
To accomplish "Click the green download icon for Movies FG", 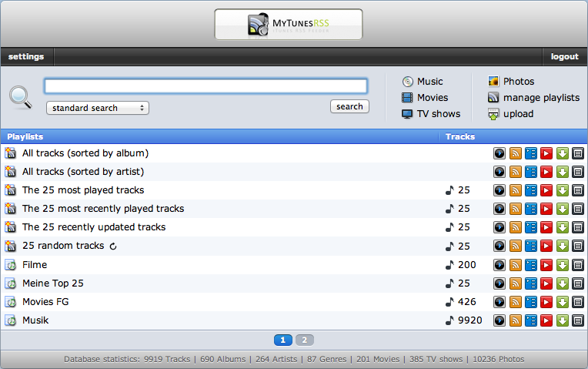I will point(562,302).
